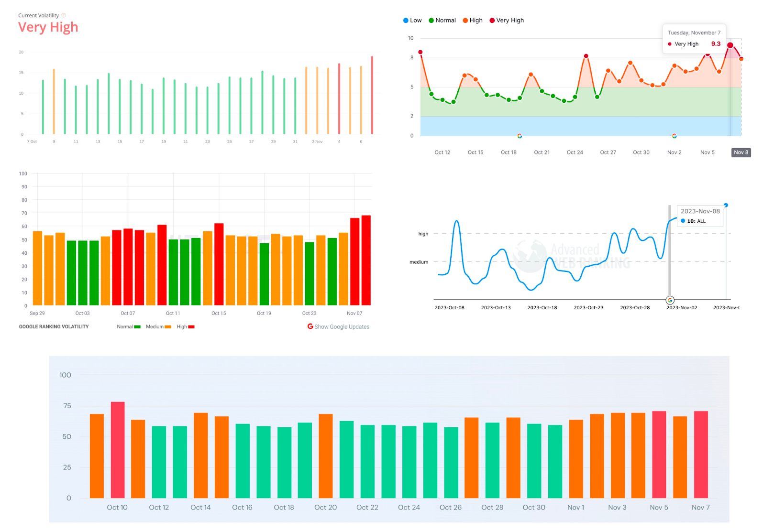Click the blue endpoint dot on the line chart
763x532 pixels.
point(726,206)
